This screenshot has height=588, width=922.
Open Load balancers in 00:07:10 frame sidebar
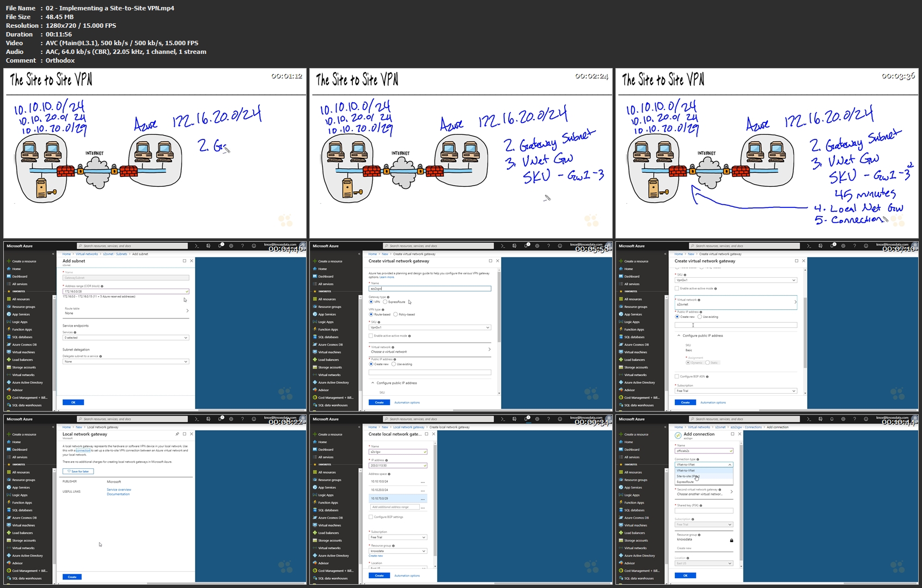tap(632, 360)
